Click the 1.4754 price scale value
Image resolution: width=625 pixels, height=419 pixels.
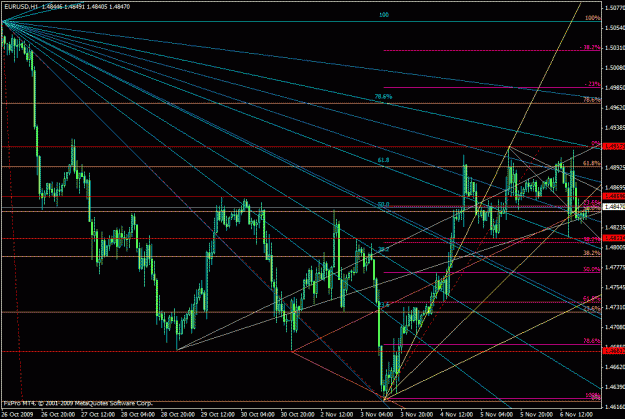tap(615, 287)
